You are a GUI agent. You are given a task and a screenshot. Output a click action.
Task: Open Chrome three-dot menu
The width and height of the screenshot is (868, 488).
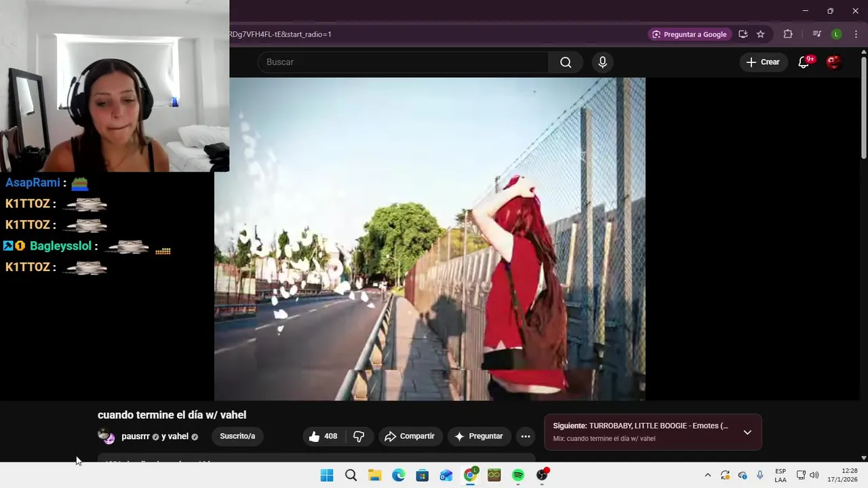856,35
